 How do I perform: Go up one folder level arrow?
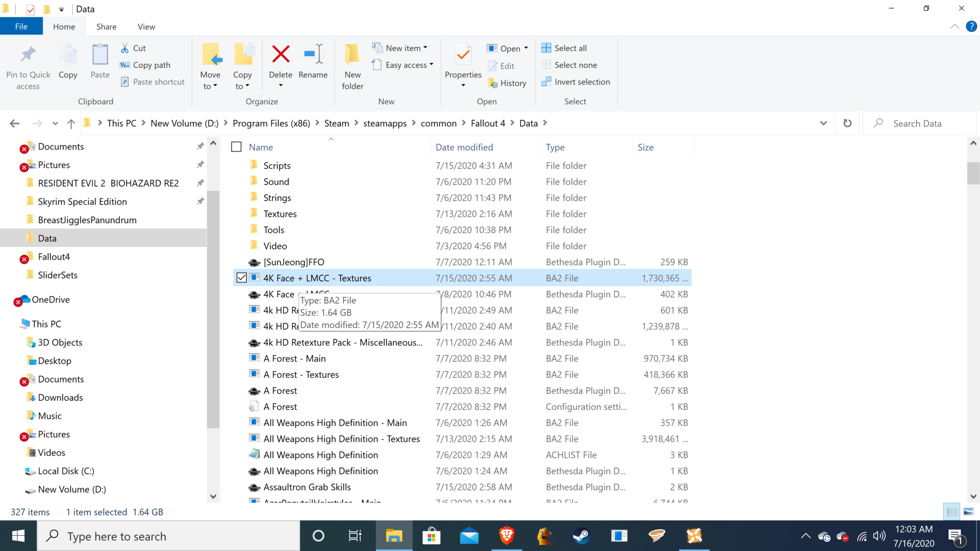tap(71, 123)
